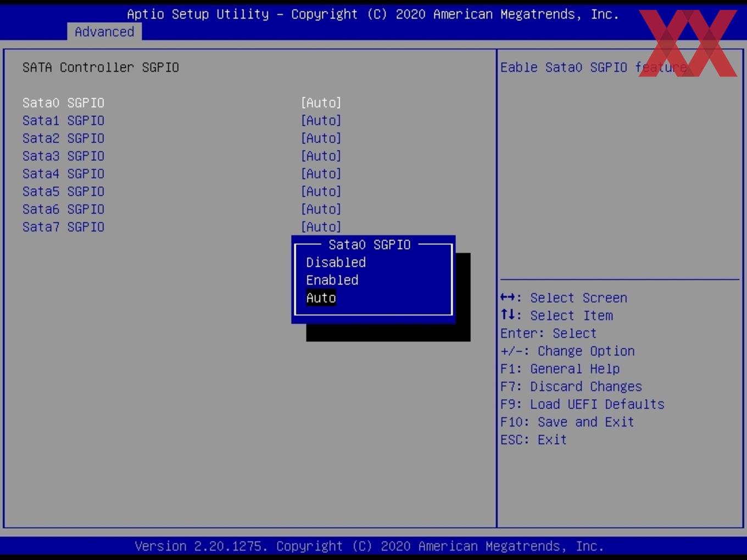This screenshot has height=560, width=747.
Task: Open the [Auto] value for Sata7 SGPIO
Action: [321, 227]
